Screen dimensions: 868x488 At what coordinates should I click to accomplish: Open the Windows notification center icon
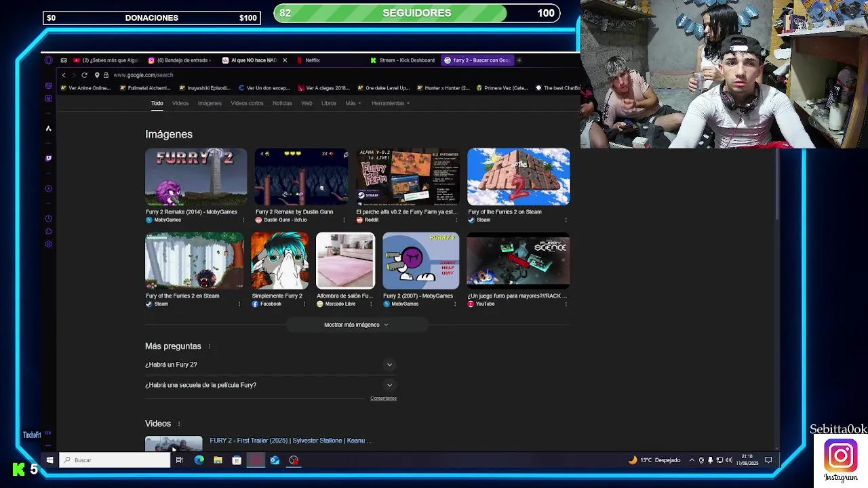tap(768, 460)
